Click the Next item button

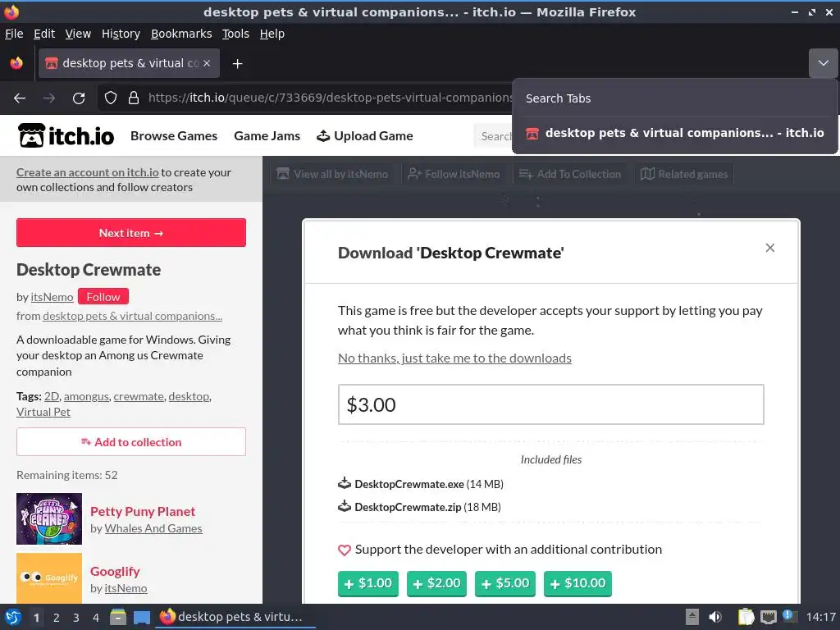point(131,232)
